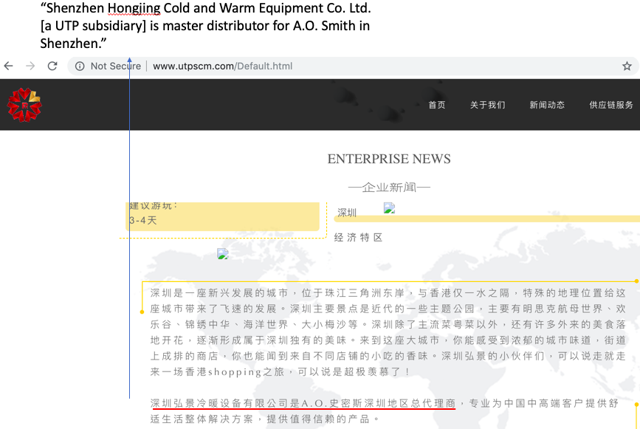Viewport: 640px width, 429px height.
Task: Click the 企业新闻 subtitle
Action: point(389,187)
